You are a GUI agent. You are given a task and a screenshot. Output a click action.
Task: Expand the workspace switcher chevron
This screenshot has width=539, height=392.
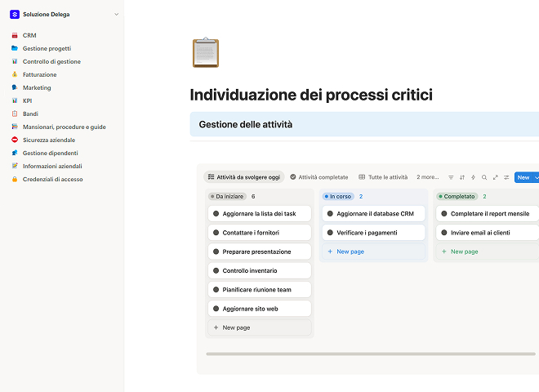click(117, 15)
